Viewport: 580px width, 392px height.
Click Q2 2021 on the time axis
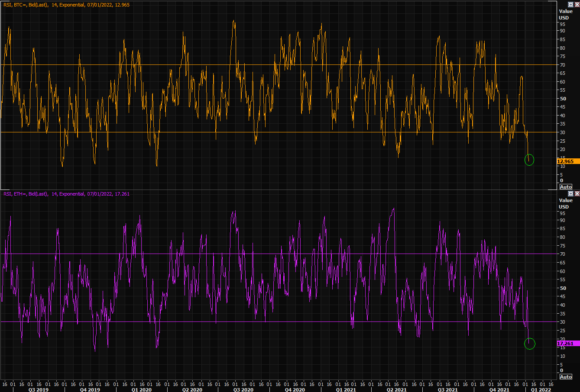396,389
